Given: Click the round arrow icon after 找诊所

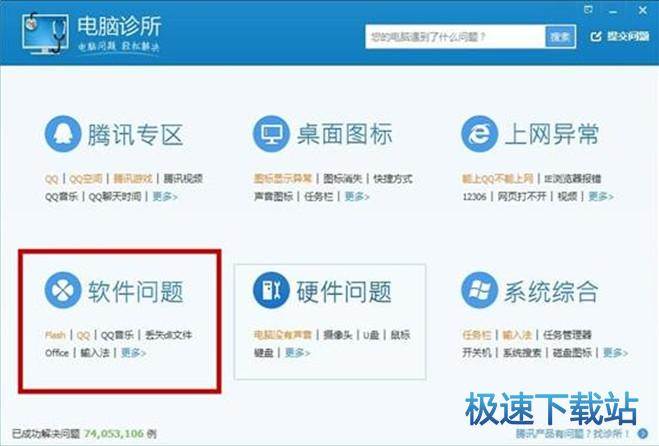Looking at the screenshot, I should (643, 434).
